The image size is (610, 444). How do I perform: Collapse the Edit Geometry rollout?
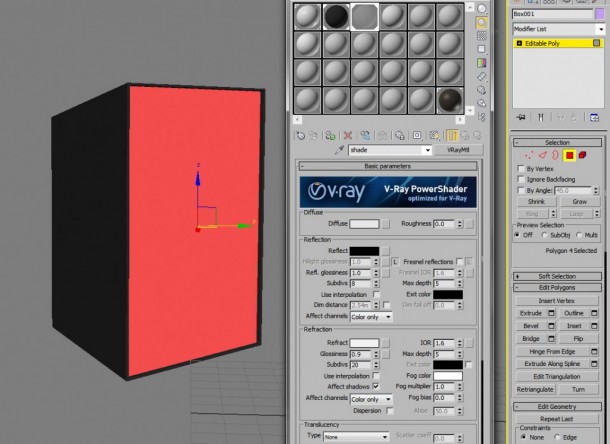[557, 407]
